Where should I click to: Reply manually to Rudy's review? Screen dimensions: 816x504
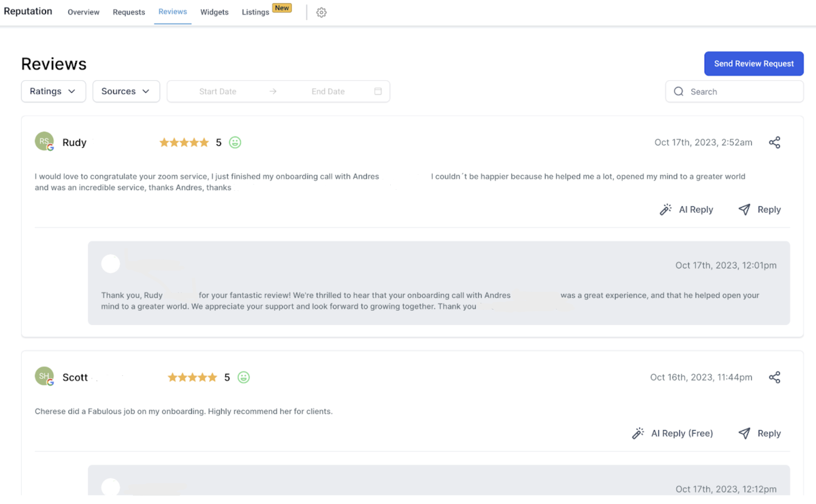coord(760,210)
